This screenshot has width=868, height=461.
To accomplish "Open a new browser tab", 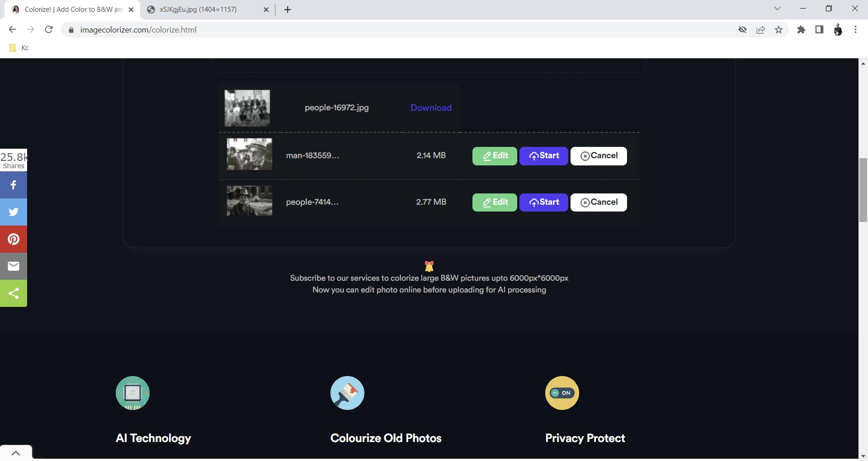I will click(x=288, y=9).
